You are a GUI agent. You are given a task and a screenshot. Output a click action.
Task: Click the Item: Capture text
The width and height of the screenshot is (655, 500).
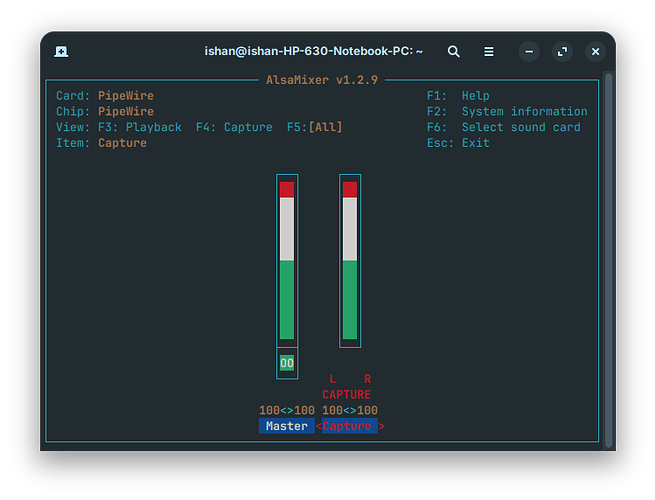(102, 143)
